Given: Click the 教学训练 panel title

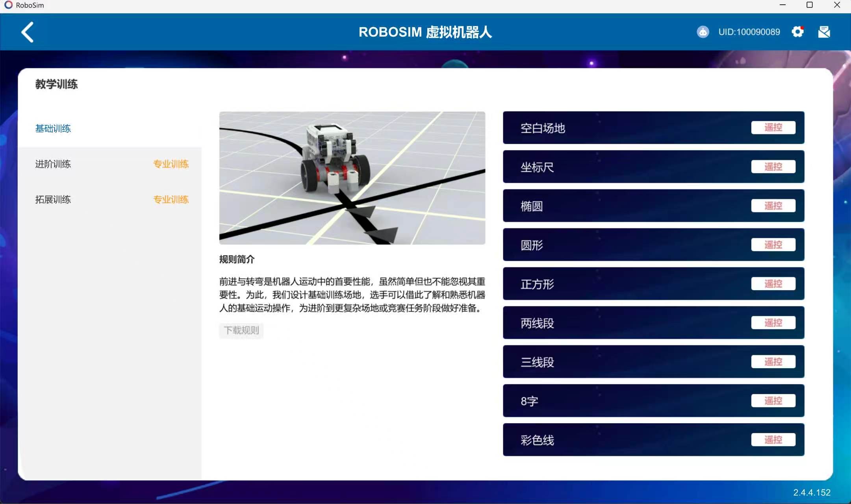Looking at the screenshot, I should click(56, 84).
